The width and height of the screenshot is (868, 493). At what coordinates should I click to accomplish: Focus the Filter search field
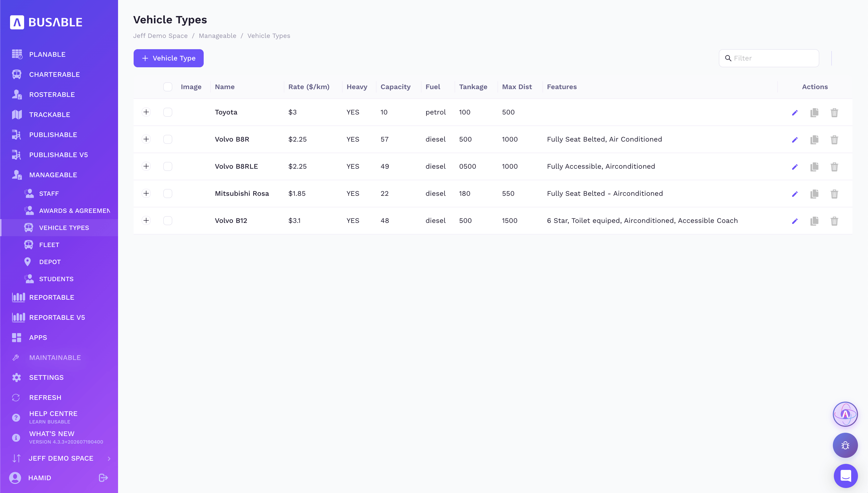tap(769, 58)
